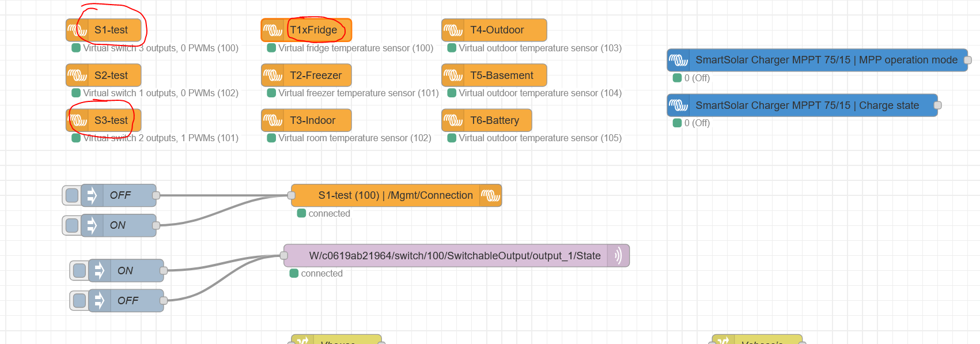The height and width of the screenshot is (344, 980).
Task: Click input port of the MQTT State node
Action: [x=284, y=256]
